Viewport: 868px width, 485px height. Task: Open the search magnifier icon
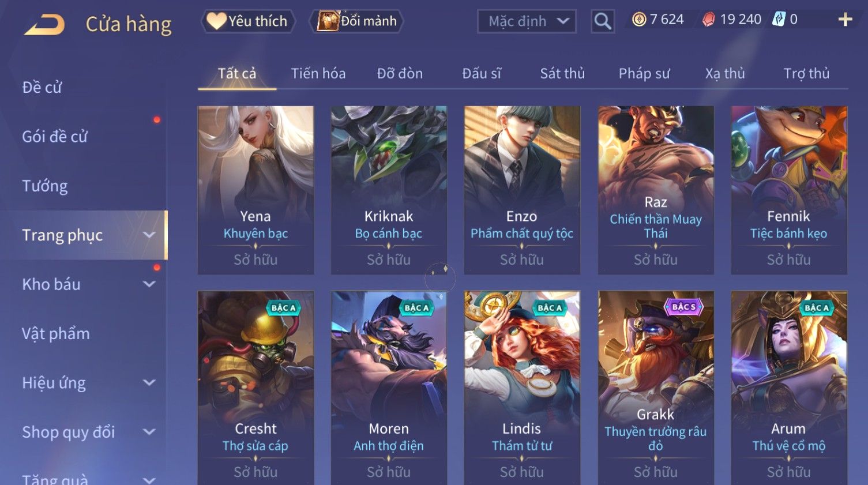(x=603, y=21)
